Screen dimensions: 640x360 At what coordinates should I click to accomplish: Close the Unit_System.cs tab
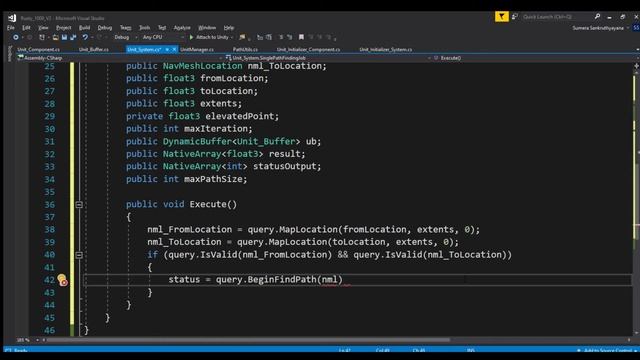[174, 49]
